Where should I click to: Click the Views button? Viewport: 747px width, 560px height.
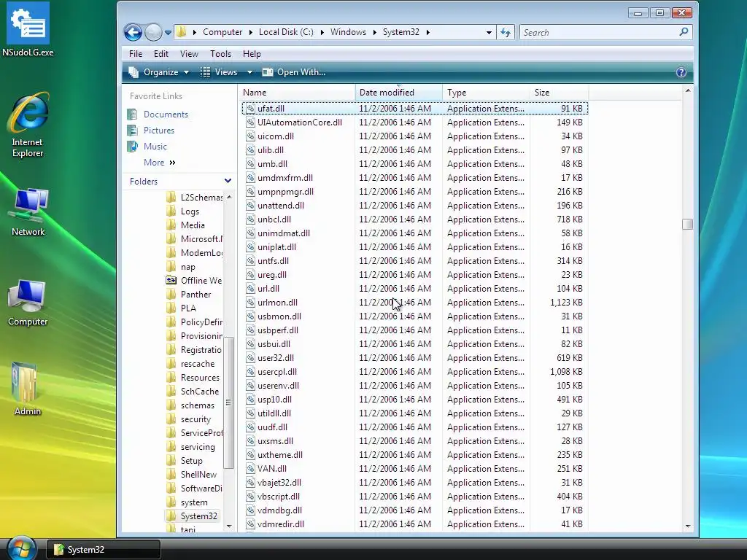point(219,72)
